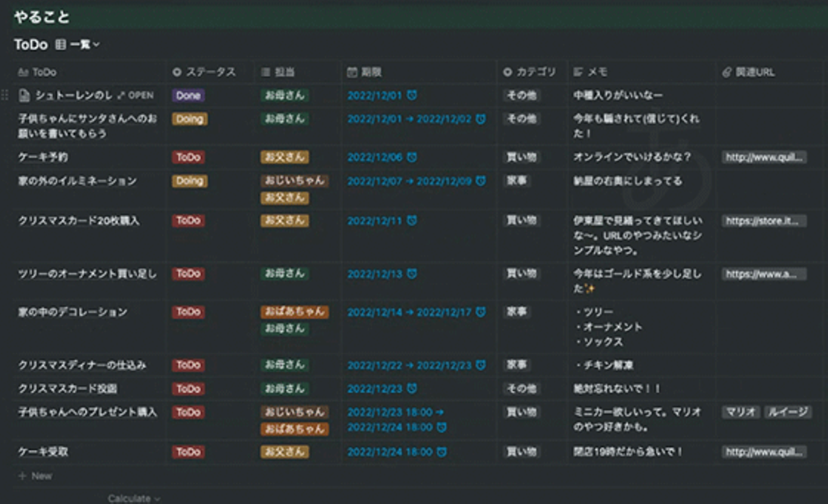Viewport: 828px width, 504px height.
Task: Open the 子供ちゃんへのプレゼント購入 task title
Action: point(87,412)
